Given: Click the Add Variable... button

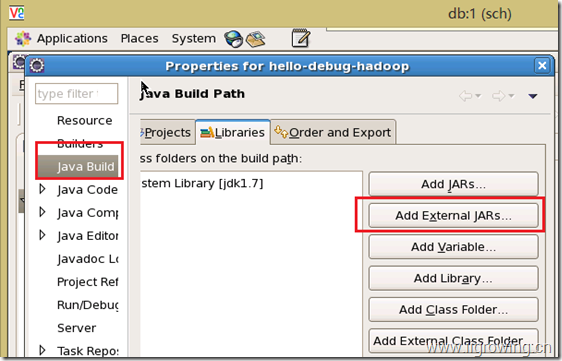Looking at the screenshot, I should pyautogui.click(x=453, y=247).
